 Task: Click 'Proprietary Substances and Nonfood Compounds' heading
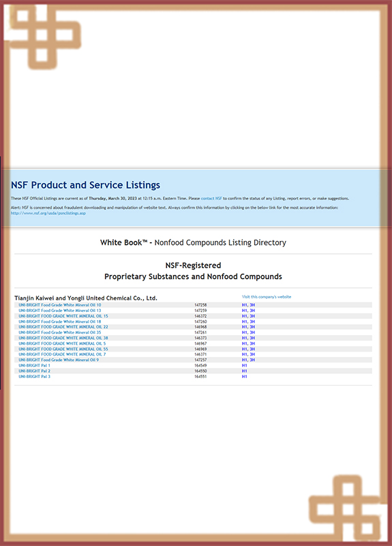pos(193,277)
